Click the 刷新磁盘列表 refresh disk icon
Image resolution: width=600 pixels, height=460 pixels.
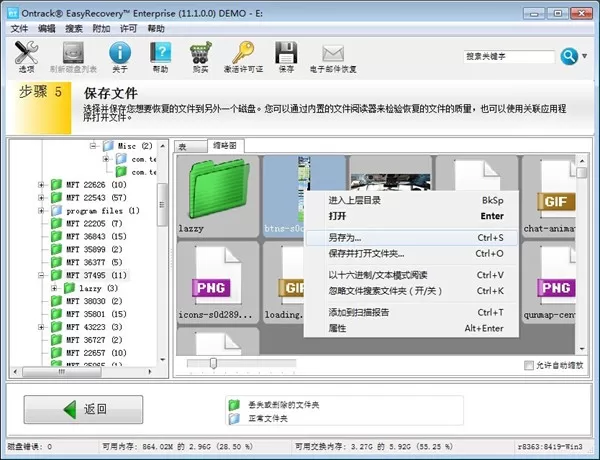tap(73, 53)
